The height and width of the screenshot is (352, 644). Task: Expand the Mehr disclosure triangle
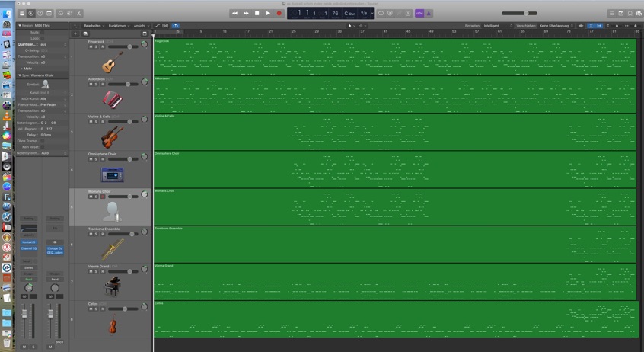tap(21, 69)
